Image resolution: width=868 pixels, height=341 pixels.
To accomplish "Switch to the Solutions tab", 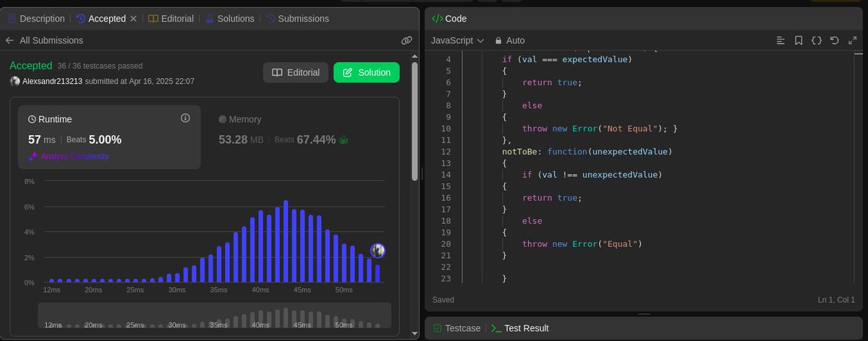I will point(230,18).
